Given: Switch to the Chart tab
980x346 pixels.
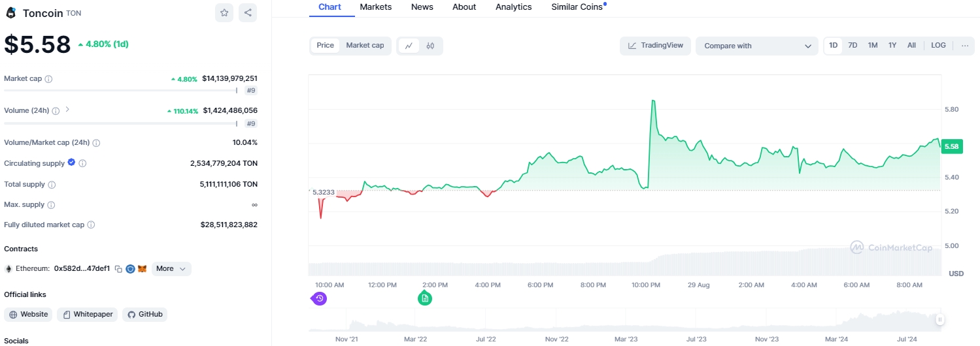Looking at the screenshot, I should tap(329, 7).
